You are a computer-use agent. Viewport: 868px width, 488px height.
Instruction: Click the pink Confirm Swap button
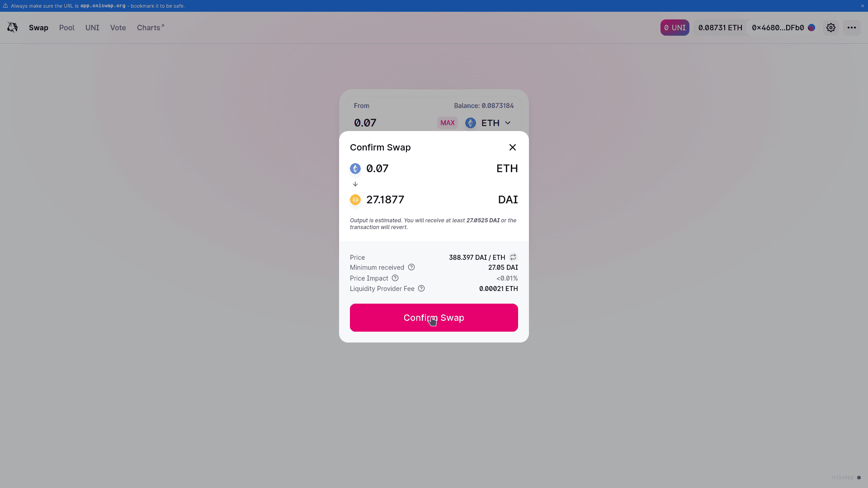pyautogui.click(x=434, y=318)
